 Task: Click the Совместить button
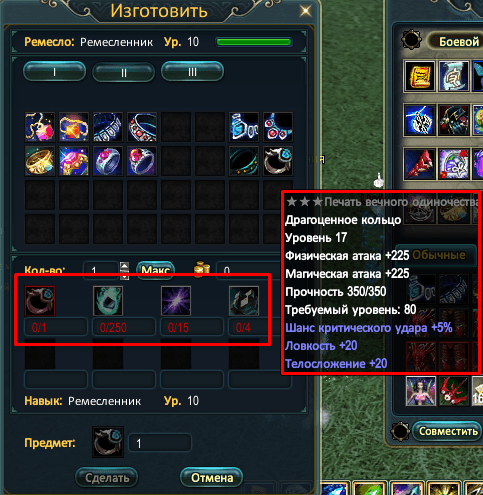448,431
